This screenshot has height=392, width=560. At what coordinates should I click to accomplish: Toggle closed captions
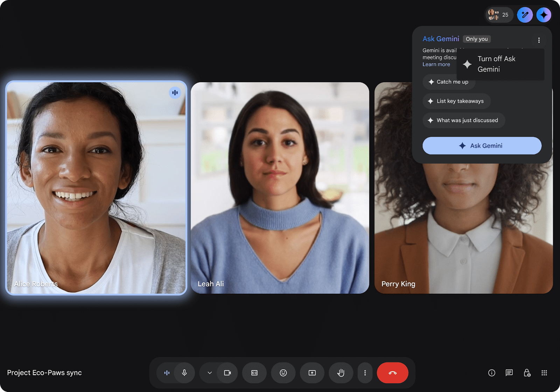(x=254, y=373)
